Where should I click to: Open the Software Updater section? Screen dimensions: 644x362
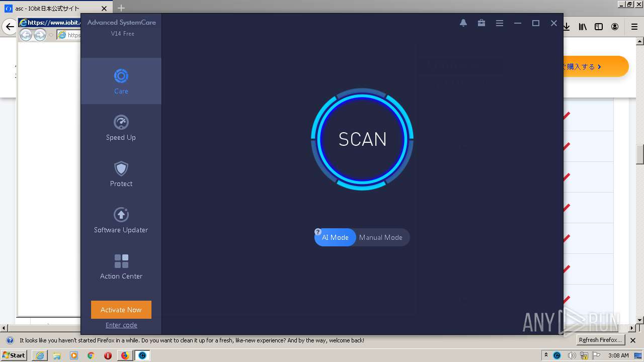(121, 220)
